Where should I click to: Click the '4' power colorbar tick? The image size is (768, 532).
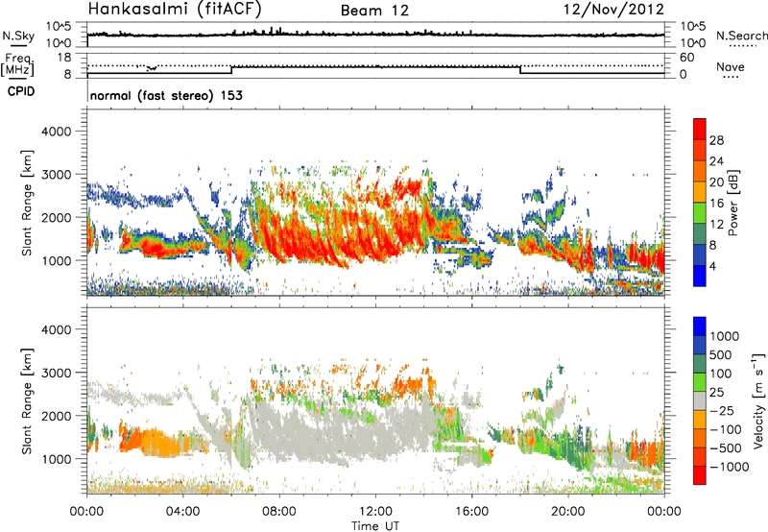tap(712, 267)
